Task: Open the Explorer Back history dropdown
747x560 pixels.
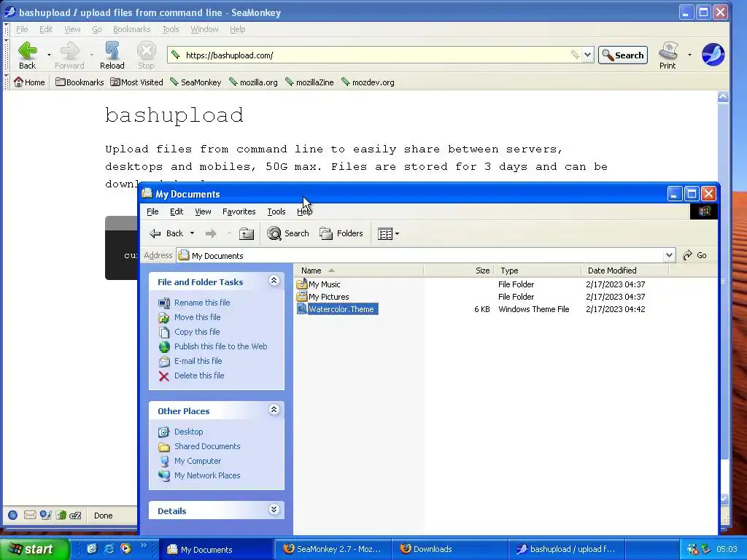Action: [x=192, y=233]
